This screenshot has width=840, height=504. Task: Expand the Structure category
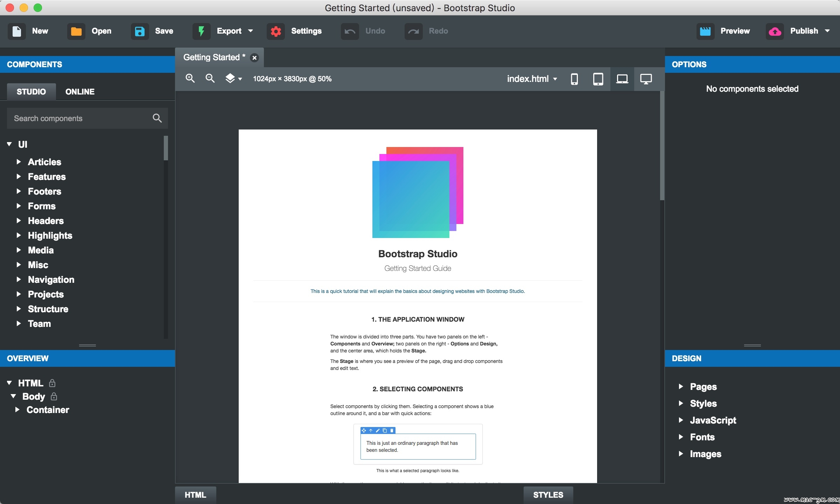coord(19,309)
